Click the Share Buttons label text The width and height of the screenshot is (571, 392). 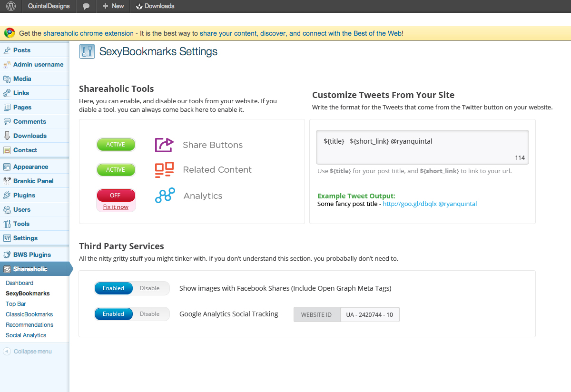213,145
